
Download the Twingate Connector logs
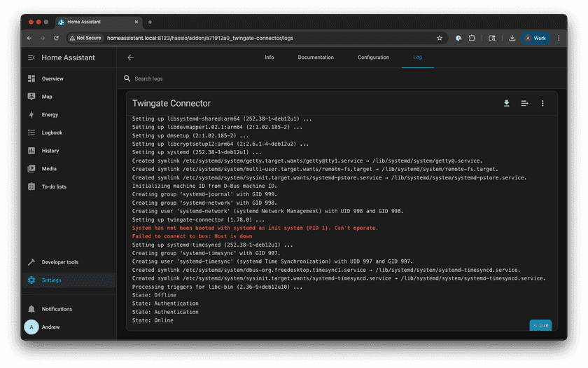[507, 104]
